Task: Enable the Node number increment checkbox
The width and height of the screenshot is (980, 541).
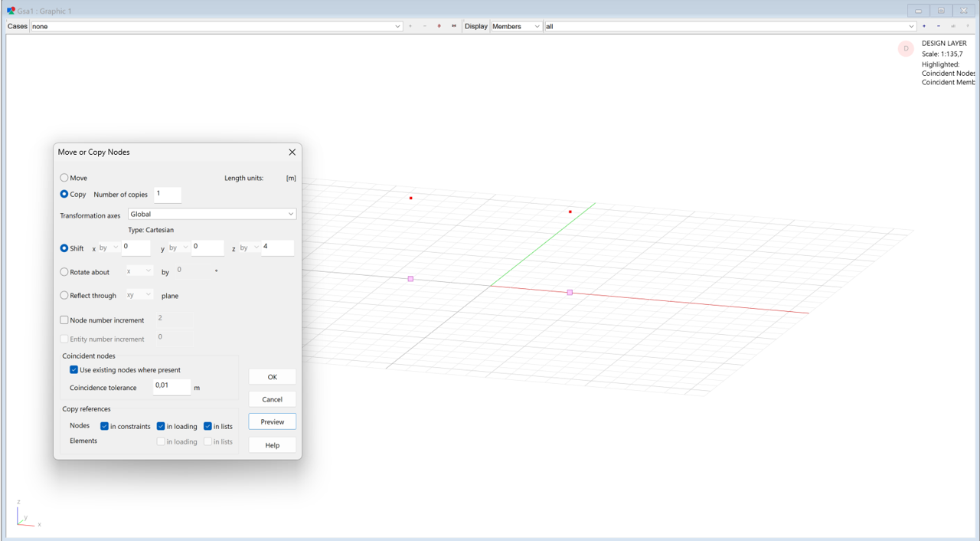Action: click(x=64, y=320)
